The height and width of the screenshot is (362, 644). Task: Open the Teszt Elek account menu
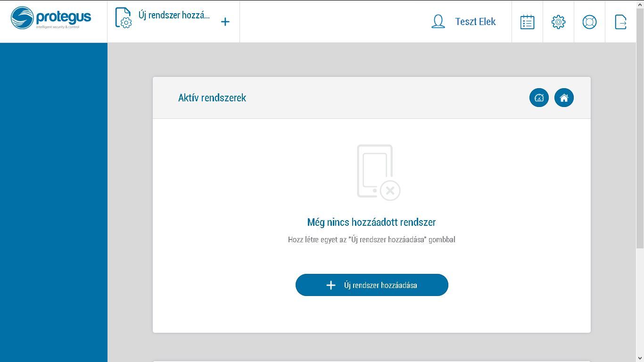(x=475, y=21)
